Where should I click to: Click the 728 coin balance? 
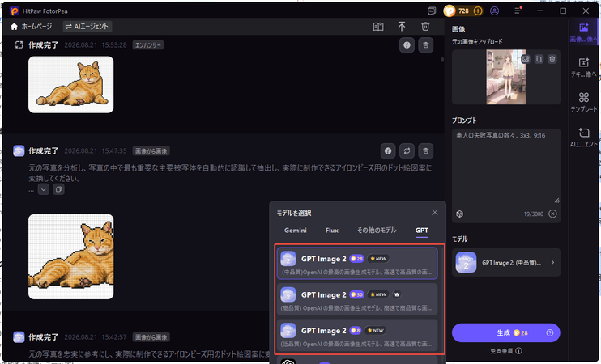pos(463,11)
